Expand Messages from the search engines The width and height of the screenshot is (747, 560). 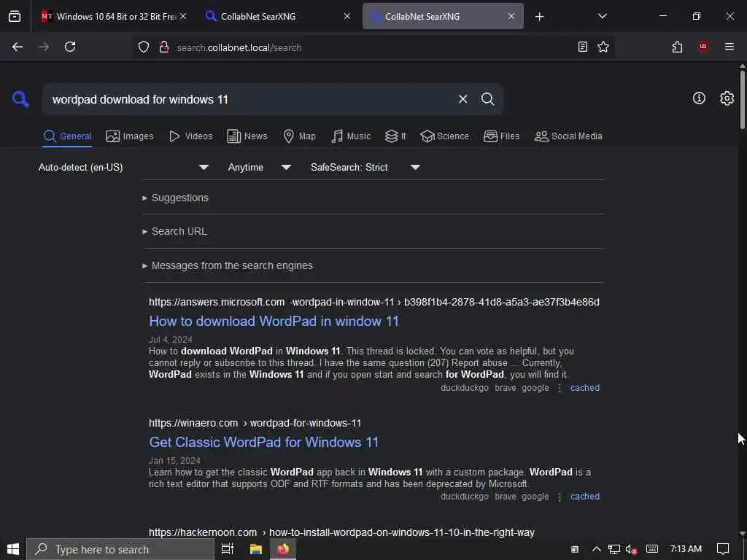click(228, 265)
